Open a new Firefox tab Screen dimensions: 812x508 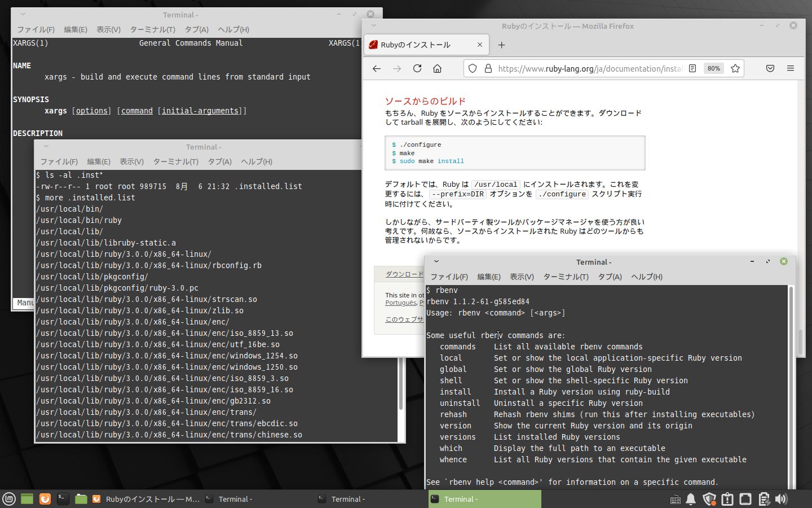coord(501,45)
